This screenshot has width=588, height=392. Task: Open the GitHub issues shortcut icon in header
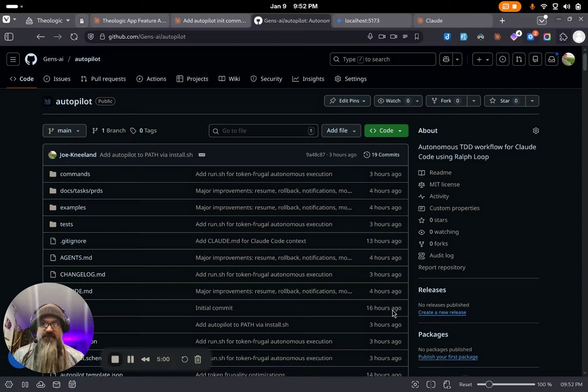503,59
